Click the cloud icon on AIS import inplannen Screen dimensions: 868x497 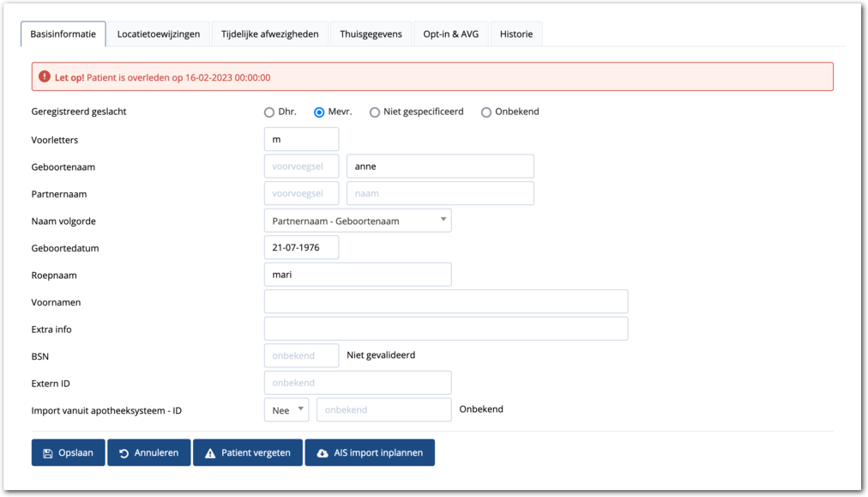(x=322, y=452)
